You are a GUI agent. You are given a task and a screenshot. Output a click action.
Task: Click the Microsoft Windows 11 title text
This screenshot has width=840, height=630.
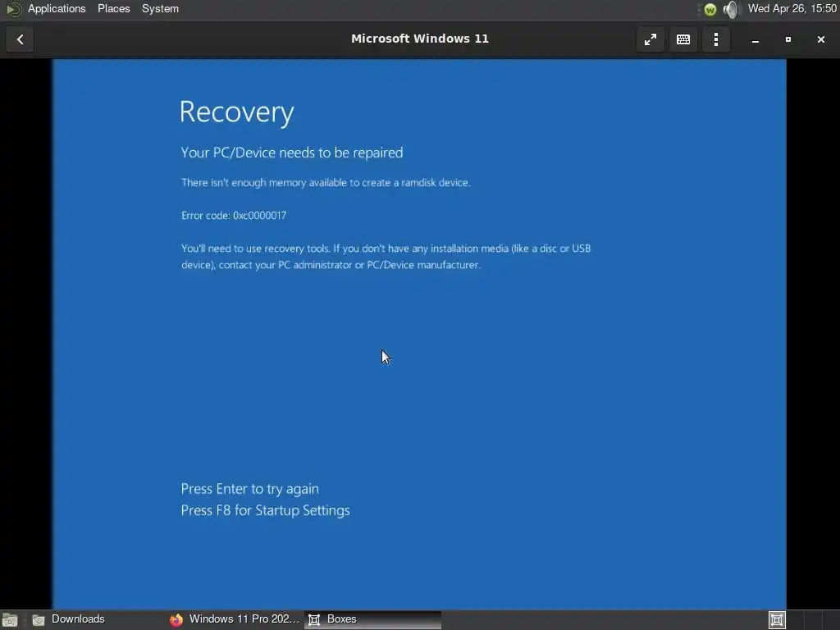pyautogui.click(x=420, y=39)
